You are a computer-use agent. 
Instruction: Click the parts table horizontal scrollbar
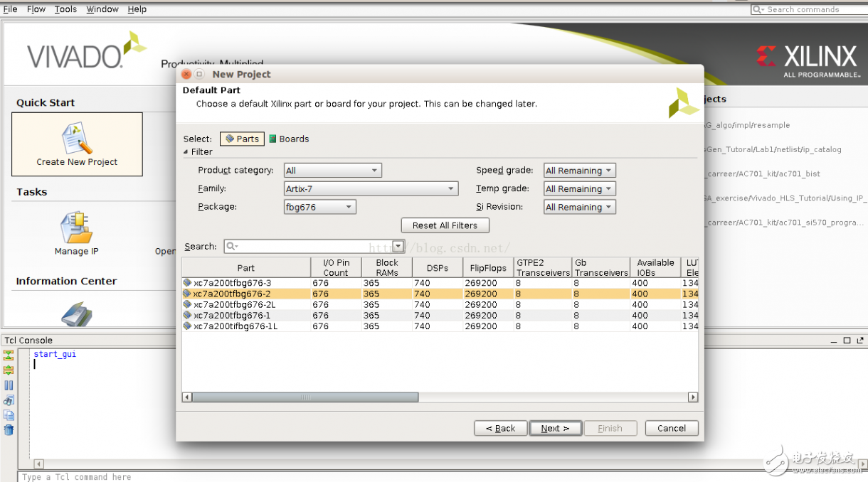(x=306, y=397)
